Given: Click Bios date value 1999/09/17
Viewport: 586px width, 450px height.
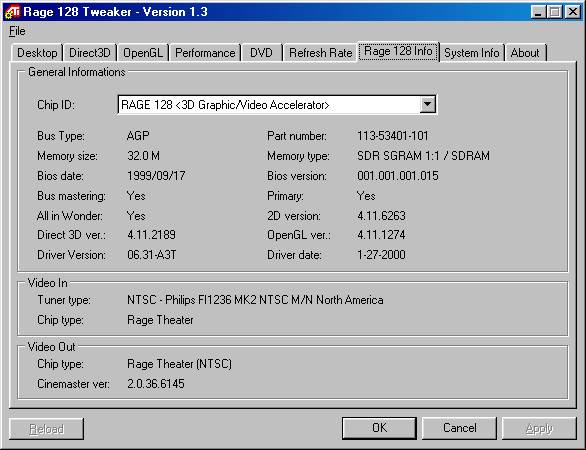Looking at the screenshot, I should tap(156, 176).
